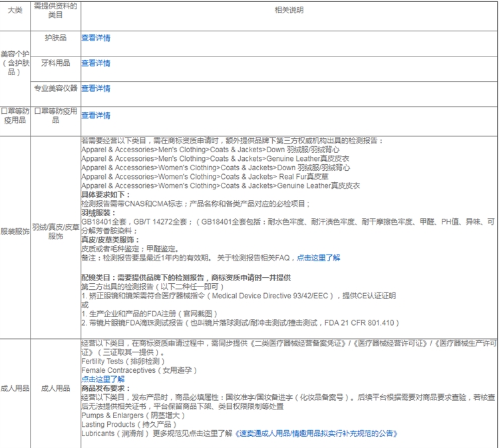Click 点击这里了解 link about 检测报告 FAQ
499x448 pixels.
(319, 257)
